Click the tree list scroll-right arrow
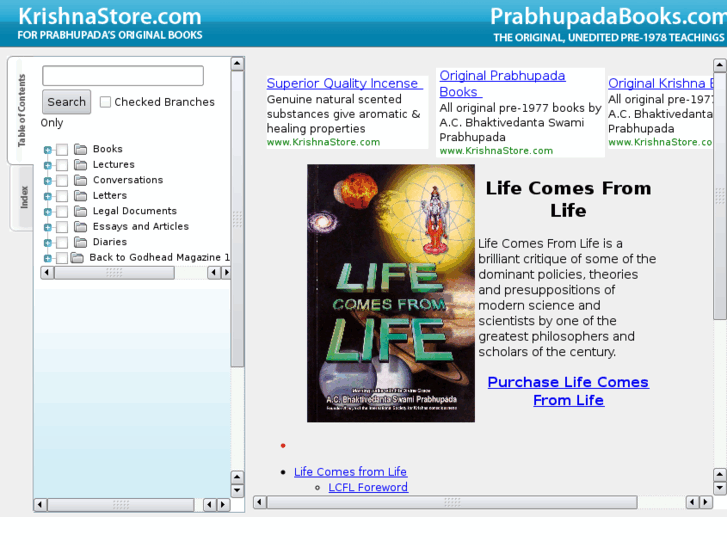 pyautogui.click(x=226, y=273)
